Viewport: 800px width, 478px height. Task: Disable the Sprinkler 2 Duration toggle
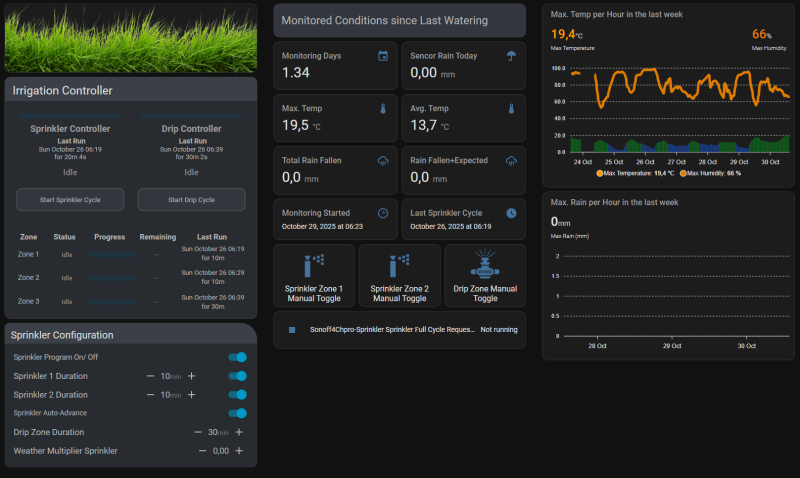coord(237,394)
